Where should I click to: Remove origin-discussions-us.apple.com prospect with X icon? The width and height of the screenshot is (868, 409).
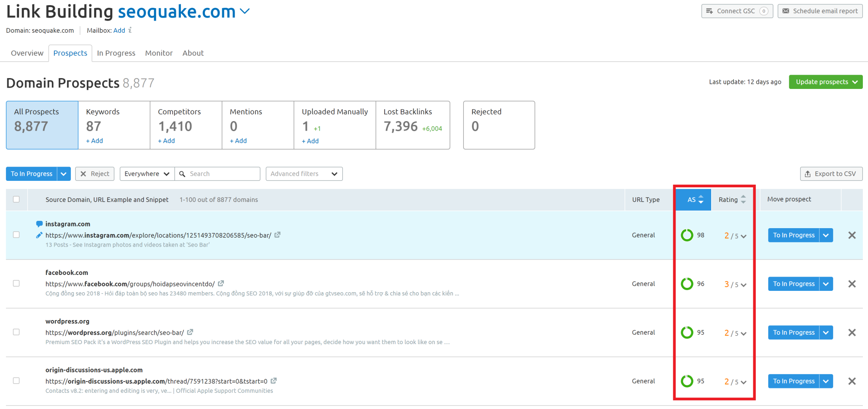(852, 381)
